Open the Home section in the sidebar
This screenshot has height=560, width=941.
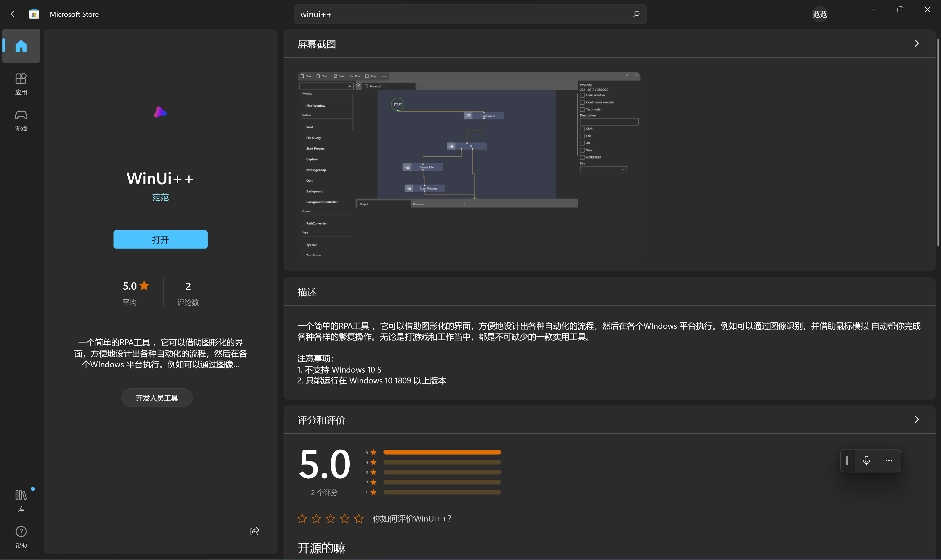[21, 46]
